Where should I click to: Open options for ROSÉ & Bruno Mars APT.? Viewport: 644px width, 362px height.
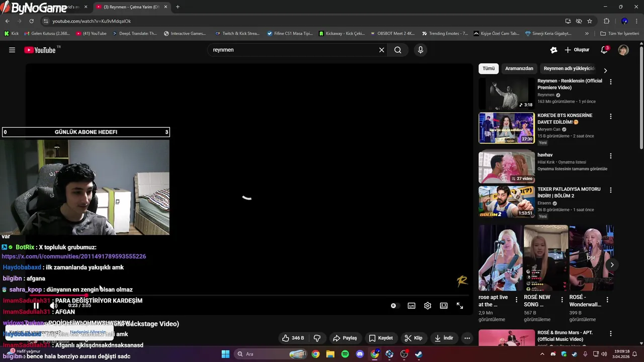(611, 334)
